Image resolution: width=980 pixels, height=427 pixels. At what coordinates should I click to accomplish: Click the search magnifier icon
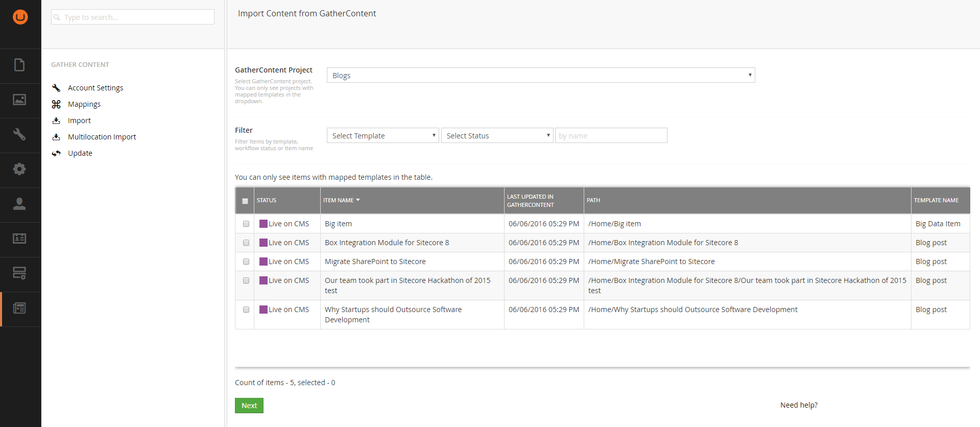(57, 17)
